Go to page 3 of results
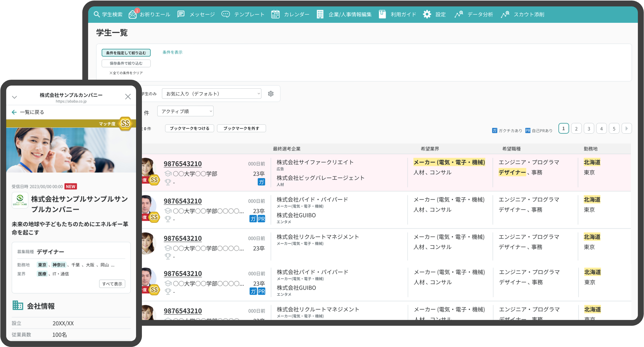This screenshot has width=644, height=347. coord(589,128)
